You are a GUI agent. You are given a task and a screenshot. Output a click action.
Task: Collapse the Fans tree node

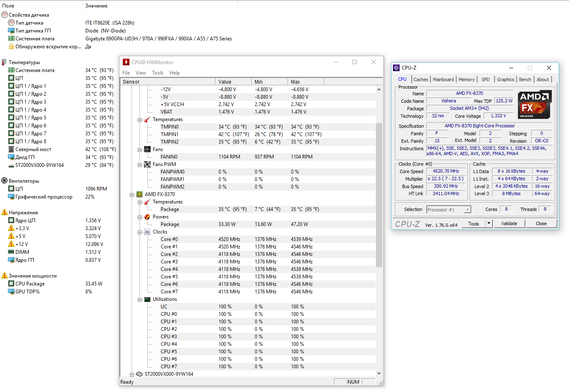tap(140, 150)
